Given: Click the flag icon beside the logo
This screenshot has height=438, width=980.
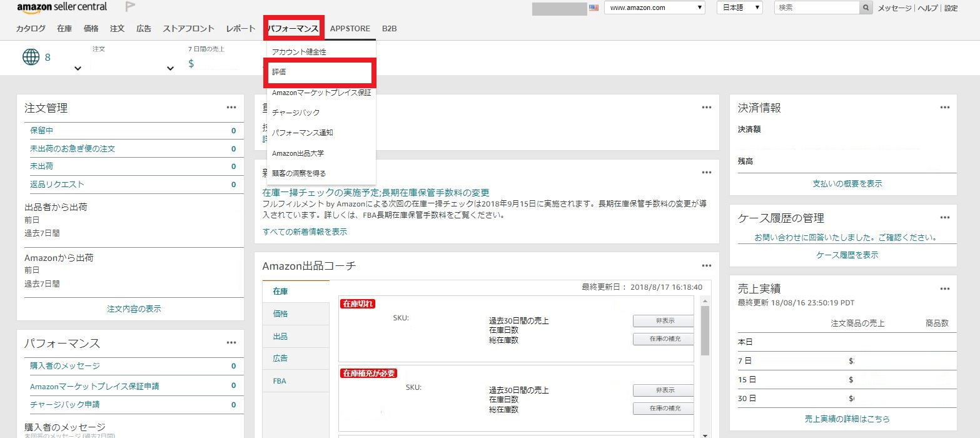Looking at the screenshot, I should (x=130, y=8).
